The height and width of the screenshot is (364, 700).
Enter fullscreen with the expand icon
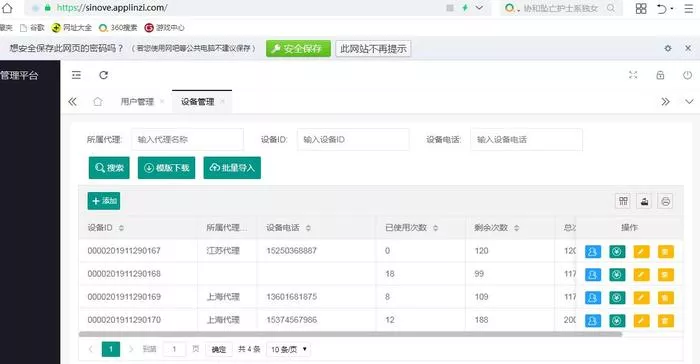[x=633, y=75]
